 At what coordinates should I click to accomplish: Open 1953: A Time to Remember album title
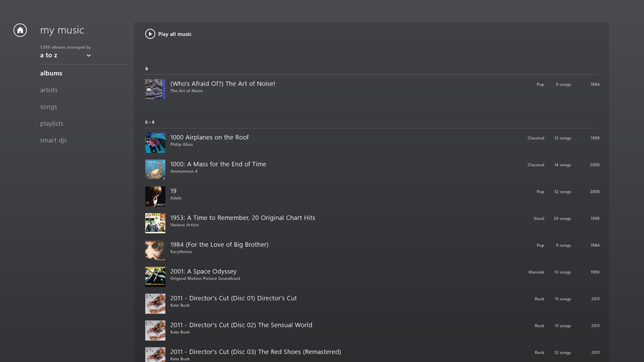pyautogui.click(x=243, y=218)
